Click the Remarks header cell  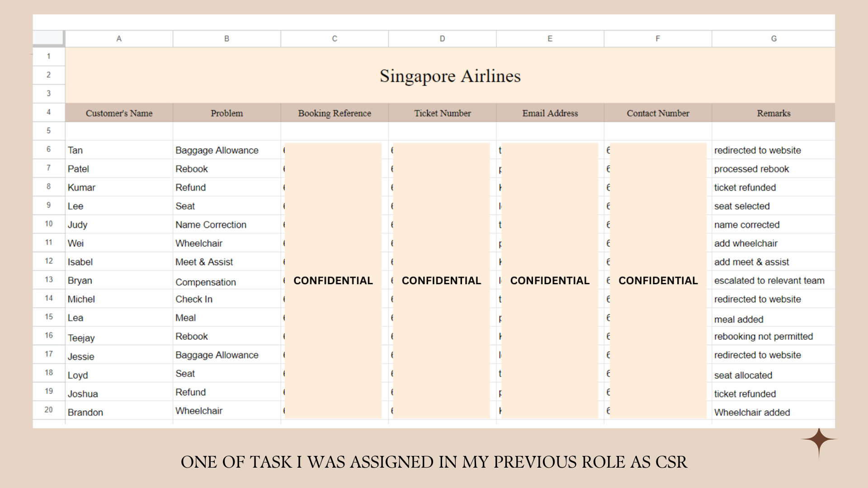[x=774, y=113]
